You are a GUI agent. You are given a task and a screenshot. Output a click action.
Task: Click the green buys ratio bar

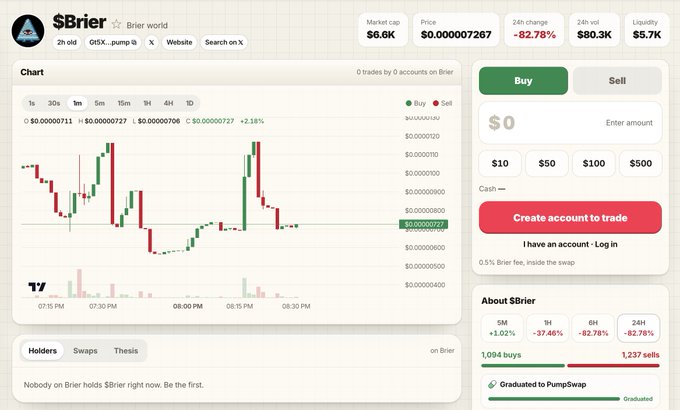[x=523, y=366]
